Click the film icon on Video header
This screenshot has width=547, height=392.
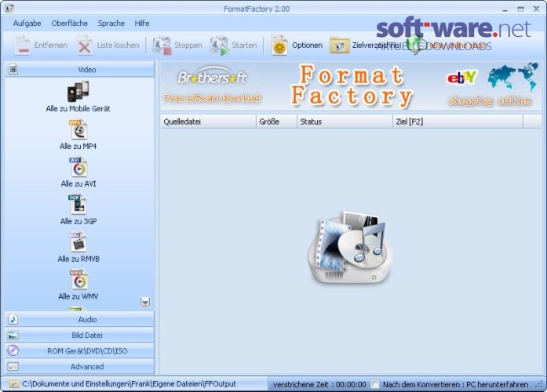tap(13, 69)
